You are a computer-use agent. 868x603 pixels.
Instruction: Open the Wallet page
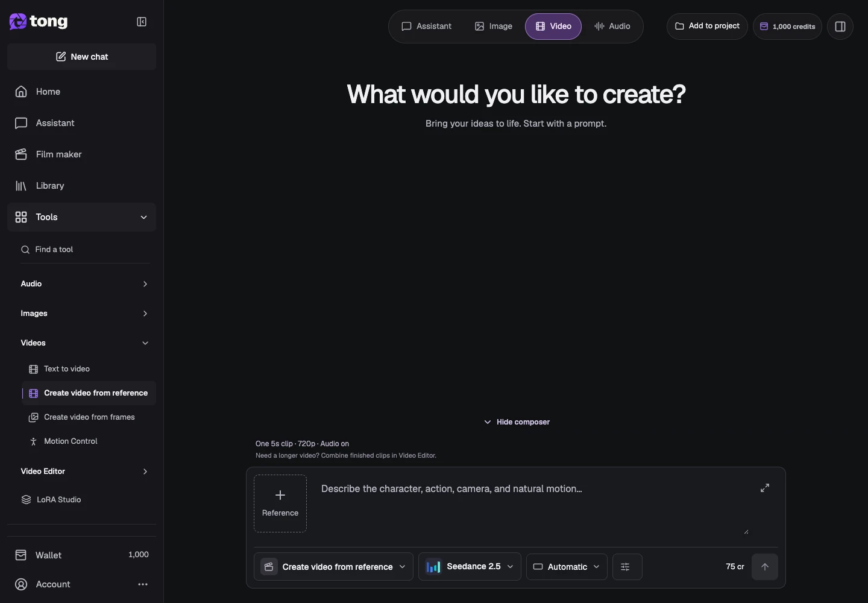pyautogui.click(x=81, y=555)
